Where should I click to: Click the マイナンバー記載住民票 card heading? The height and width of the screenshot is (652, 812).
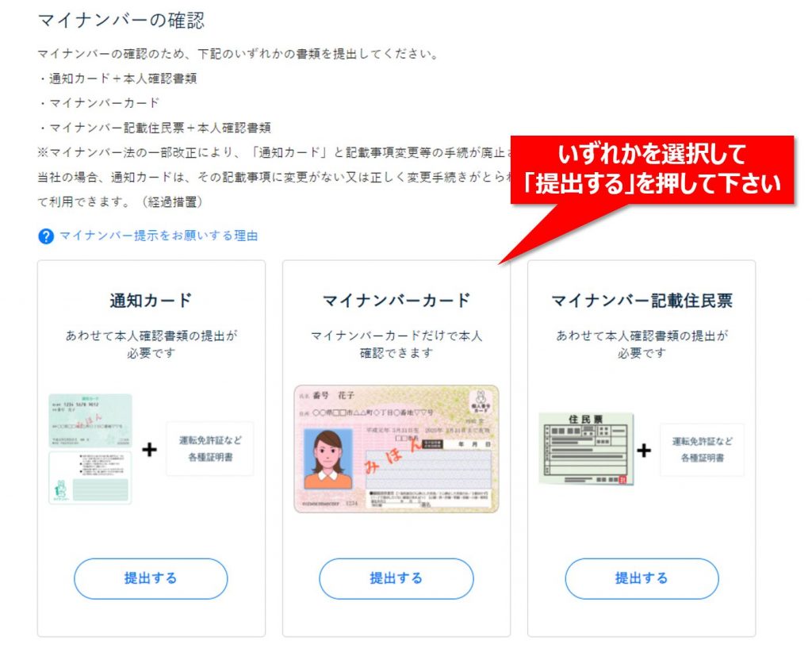coord(642,301)
